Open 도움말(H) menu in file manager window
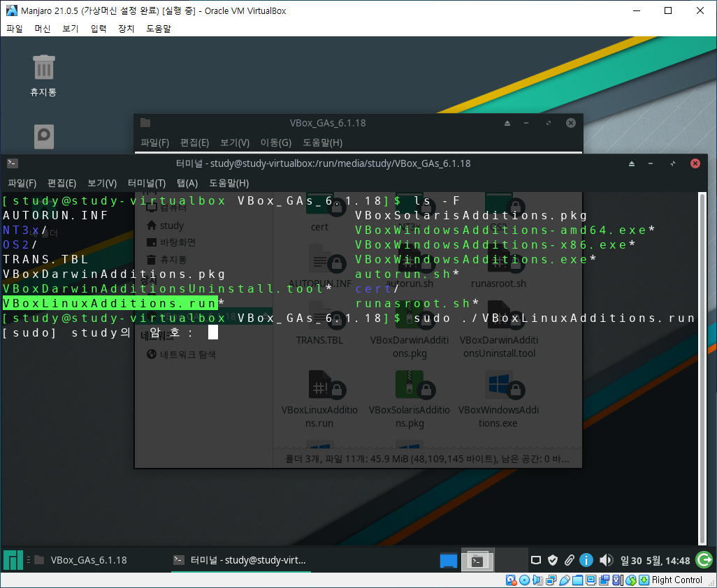The width and height of the screenshot is (717, 588). coord(322,142)
